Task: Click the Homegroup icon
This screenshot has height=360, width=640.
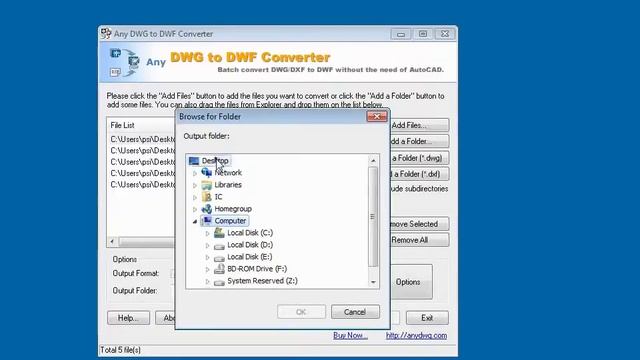Action: (x=207, y=209)
